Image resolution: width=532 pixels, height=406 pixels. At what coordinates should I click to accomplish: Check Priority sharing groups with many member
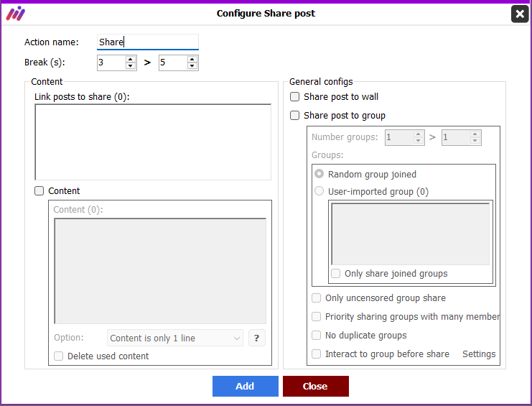(x=316, y=316)
